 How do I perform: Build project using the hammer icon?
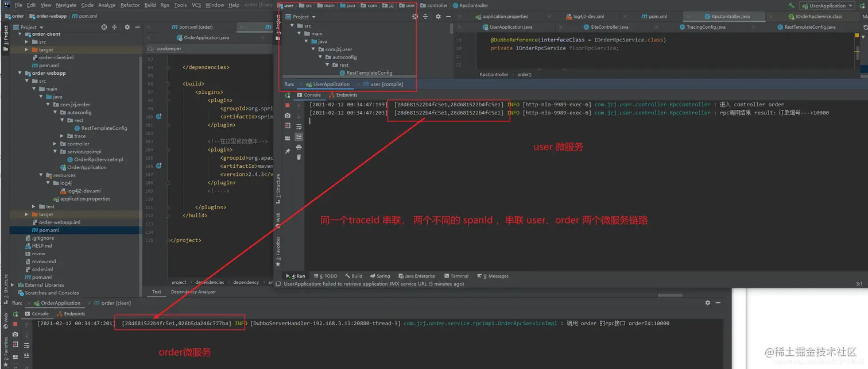click(792, 5)
